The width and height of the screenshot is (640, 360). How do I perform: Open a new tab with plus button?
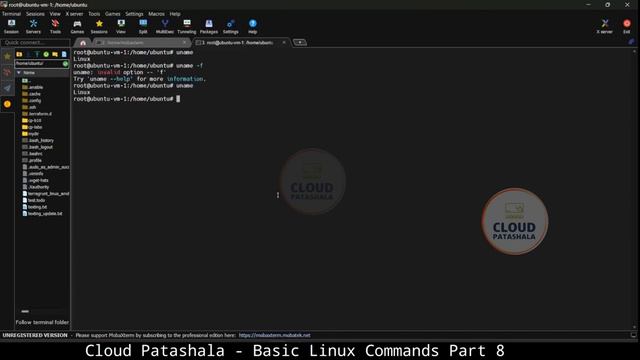300,42
